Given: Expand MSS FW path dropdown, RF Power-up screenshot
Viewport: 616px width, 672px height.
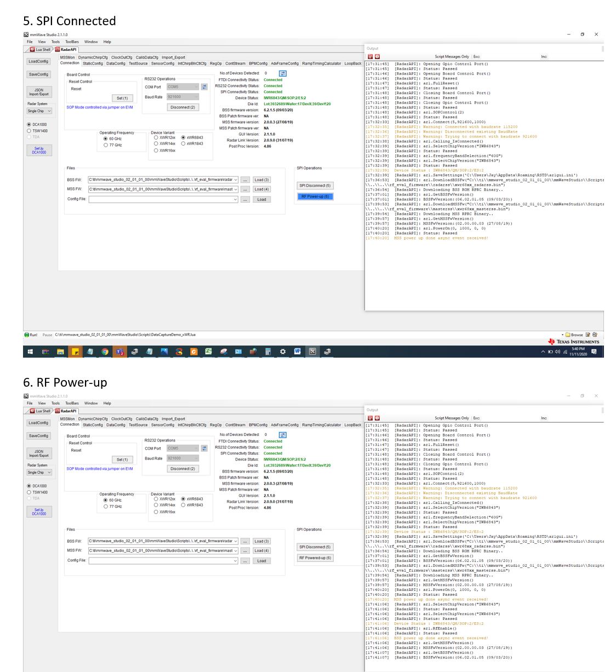Looking at the screenshot, I should tap(236, 551).
